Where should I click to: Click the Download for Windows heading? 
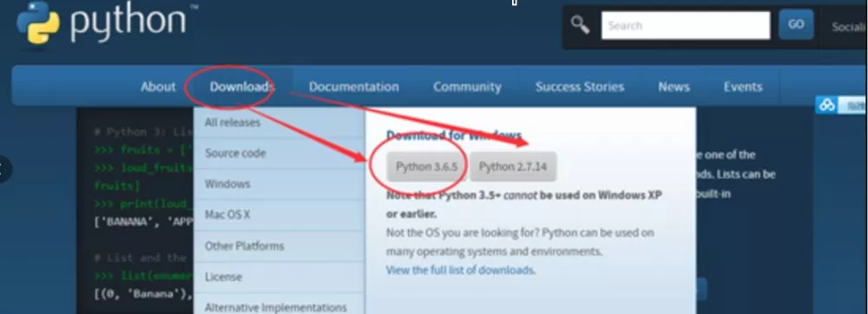(454, 135)
